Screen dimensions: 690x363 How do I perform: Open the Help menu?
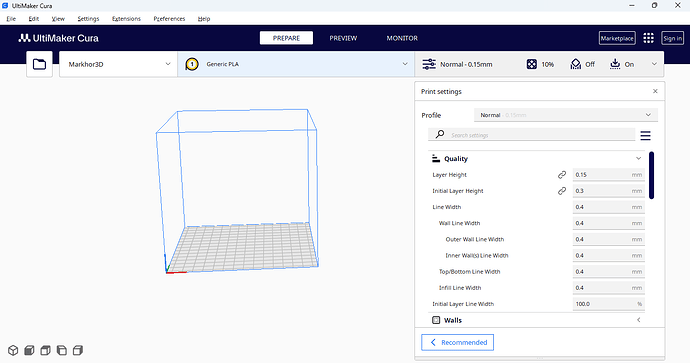(x=204, y=19)
